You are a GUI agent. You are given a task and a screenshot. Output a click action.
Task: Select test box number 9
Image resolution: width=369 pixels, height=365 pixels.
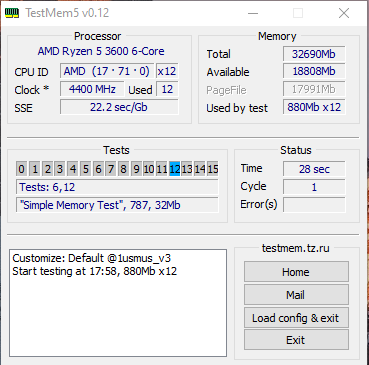click(136, 169)
